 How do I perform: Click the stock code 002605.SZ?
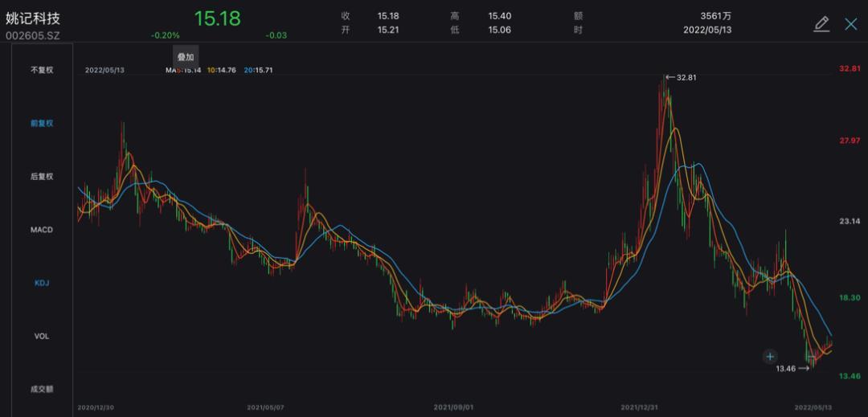[x=33, y=35]
